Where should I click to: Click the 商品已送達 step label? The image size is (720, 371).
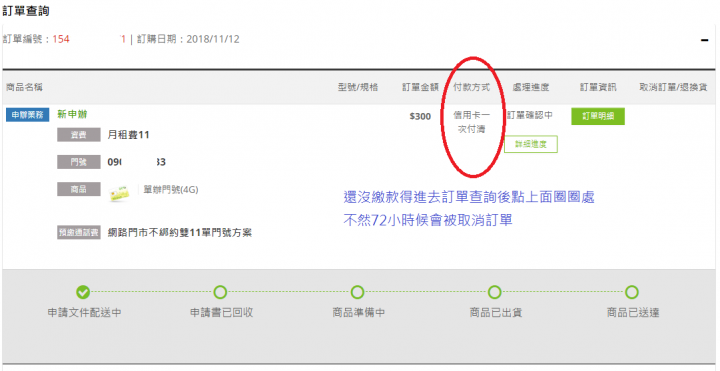tap(633, 313)
